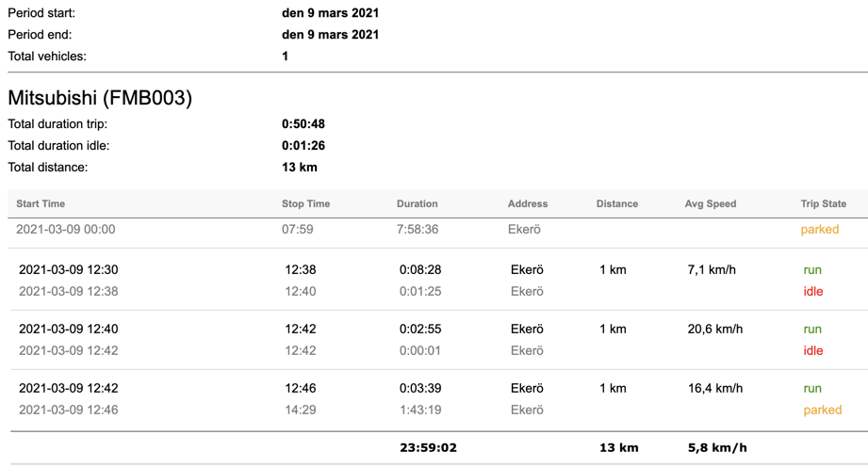Click the Trip State column header
The image size is (868, 467).
point(823,203)
